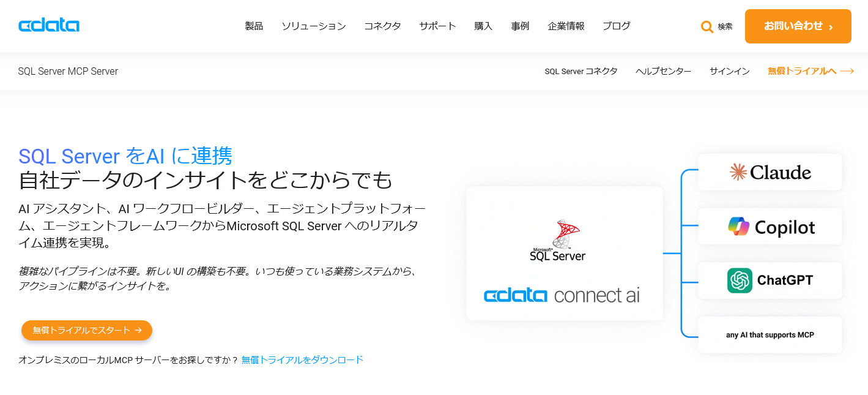Click the お問い合わせ button
Screen dimensions: 868x395
coord(798,26)
